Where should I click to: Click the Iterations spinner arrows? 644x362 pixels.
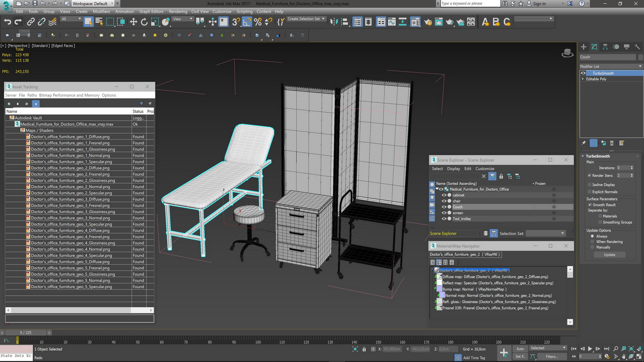(x=632, y=168)
